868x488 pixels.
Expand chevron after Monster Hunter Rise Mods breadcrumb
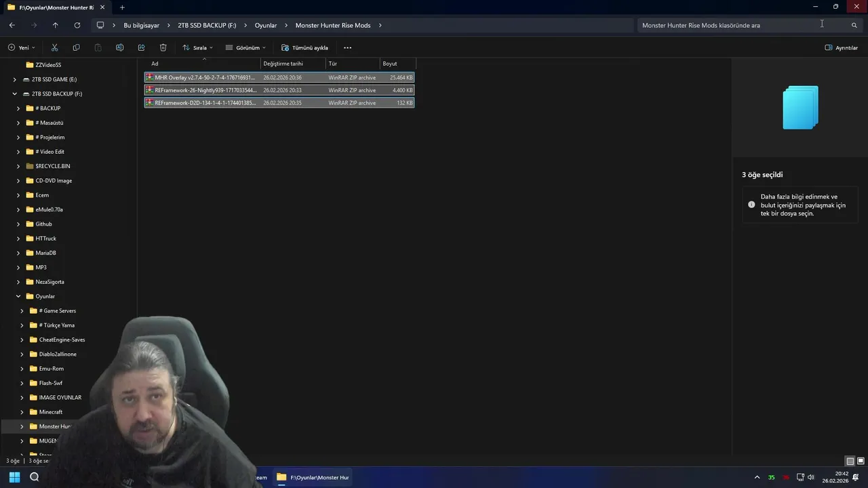click(x=380, y=25)
